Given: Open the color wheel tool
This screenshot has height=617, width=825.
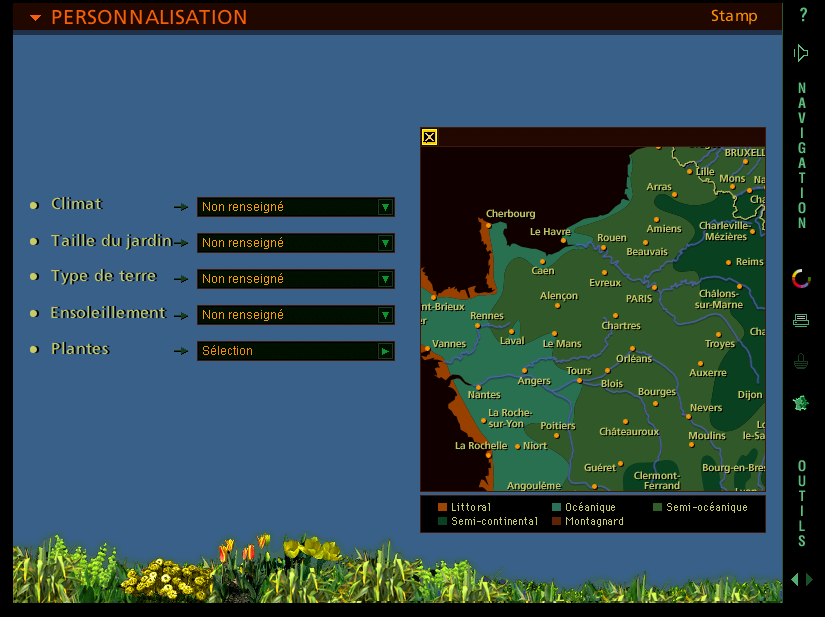Looking at the screenshot, I should (801, 279).
